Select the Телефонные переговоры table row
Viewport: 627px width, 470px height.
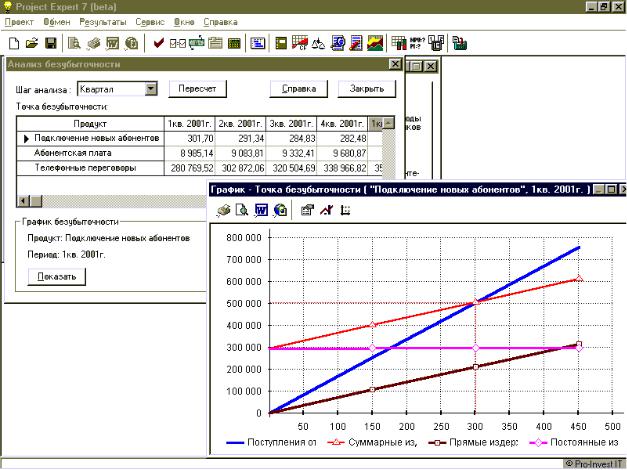coord(199,168)
